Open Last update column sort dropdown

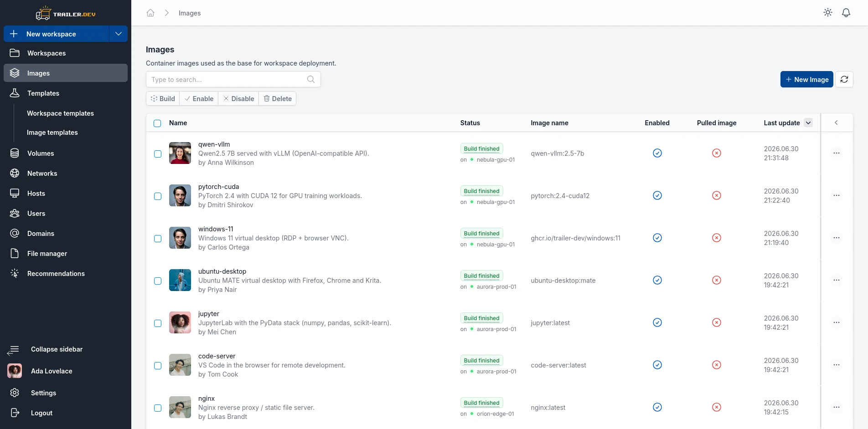click(808, 123)
